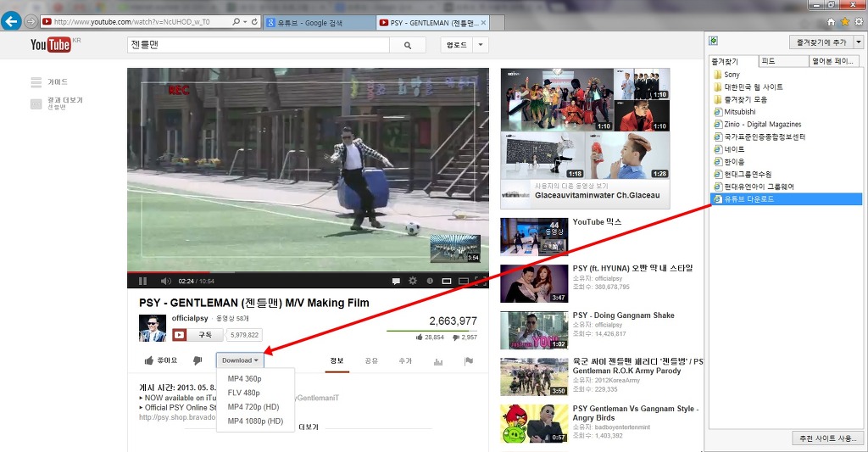
Task: Toggle captions icon in the player
Action: click(x=396, y=281)
